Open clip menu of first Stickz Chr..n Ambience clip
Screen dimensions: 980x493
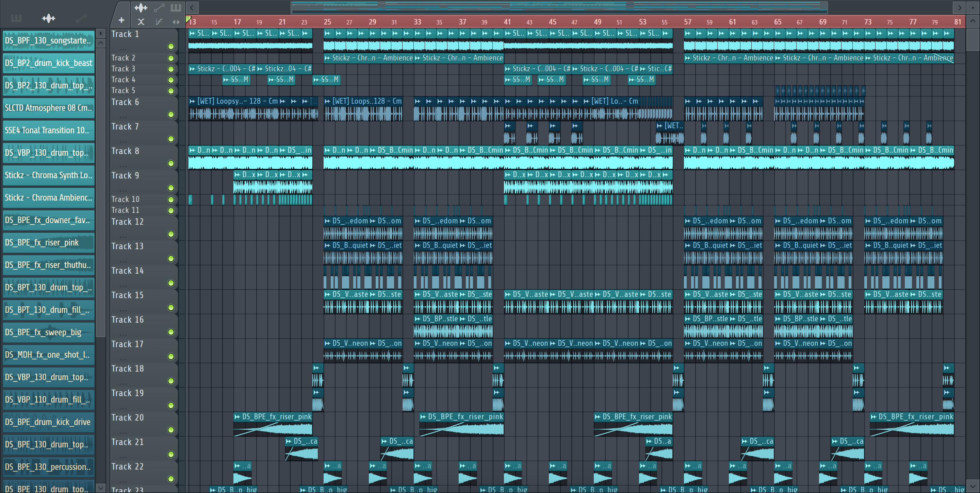(328, 58)
